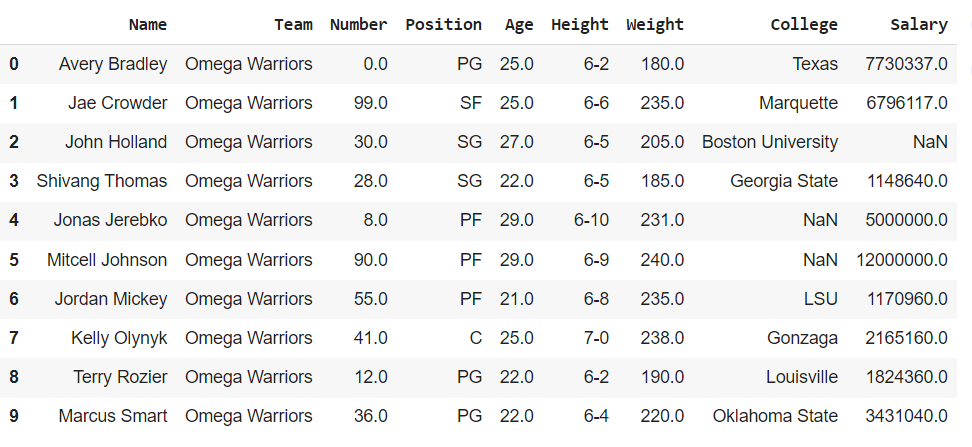Click the Name column header
This screenshot has height=447, width=972.
click(x=148, y=24)
